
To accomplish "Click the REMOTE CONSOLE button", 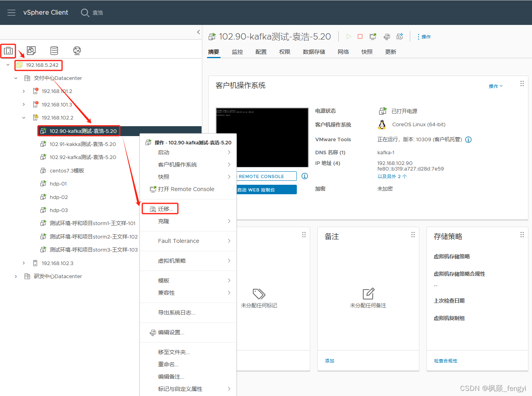I will pos(266,176).
